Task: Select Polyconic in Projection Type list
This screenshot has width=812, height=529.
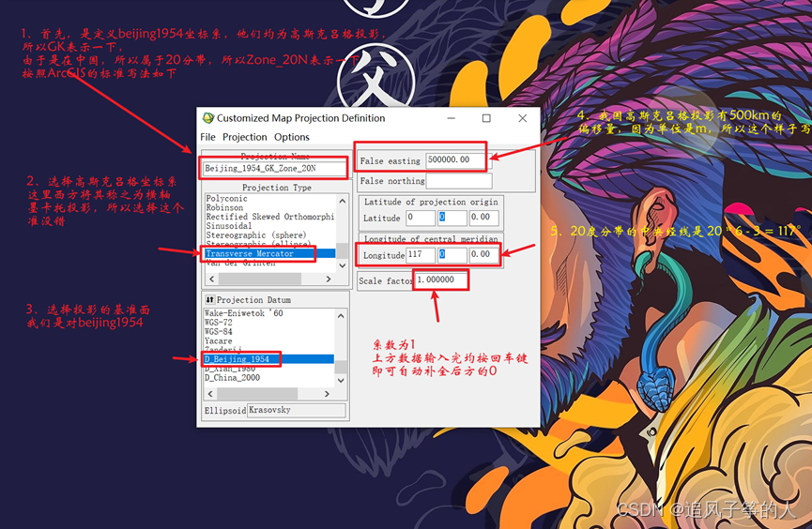Action: point(227,198)
